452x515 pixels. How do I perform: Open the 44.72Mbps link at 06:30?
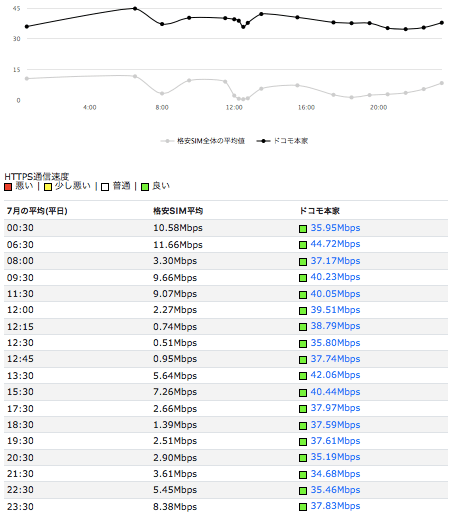click(x=335, y=244)
